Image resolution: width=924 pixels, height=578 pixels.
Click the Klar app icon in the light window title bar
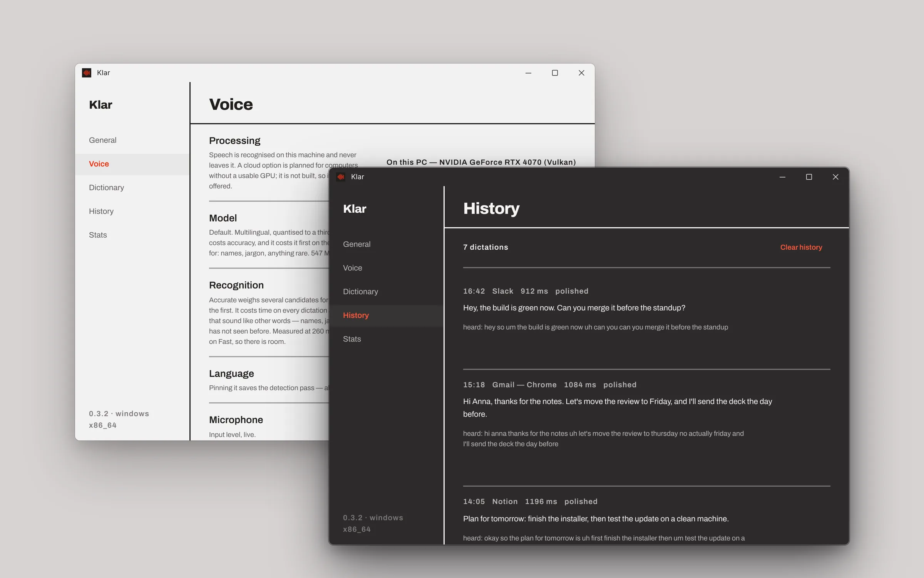(87, 73)
